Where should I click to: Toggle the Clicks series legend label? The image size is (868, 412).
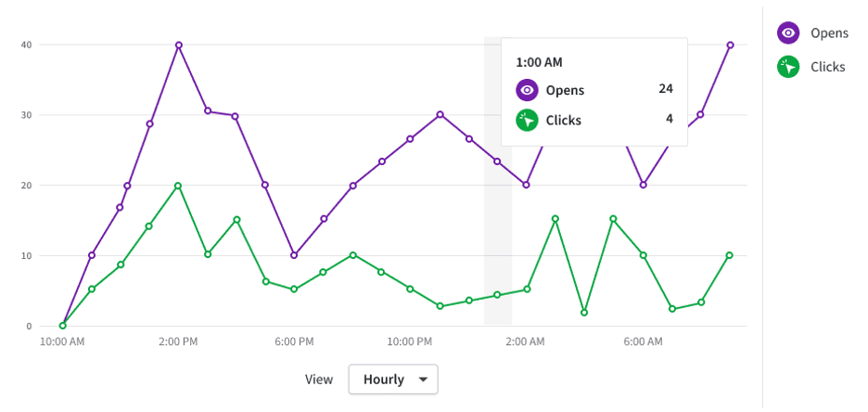pyautogui.click(x=827, y=67)
